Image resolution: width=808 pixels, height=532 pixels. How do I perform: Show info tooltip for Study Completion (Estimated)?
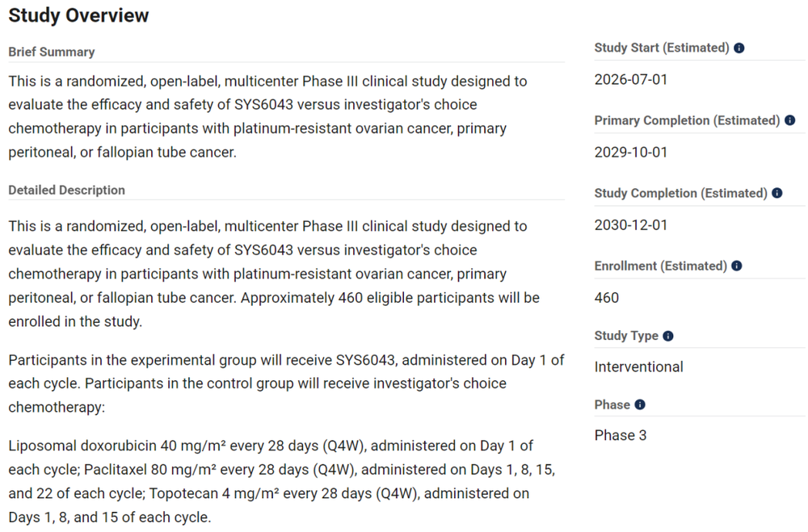coord(777,193)
